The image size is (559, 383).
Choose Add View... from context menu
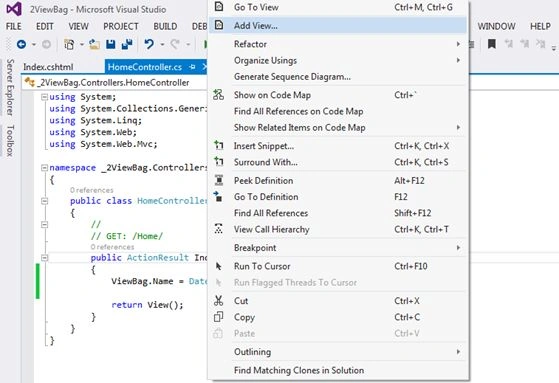point(338,25)
